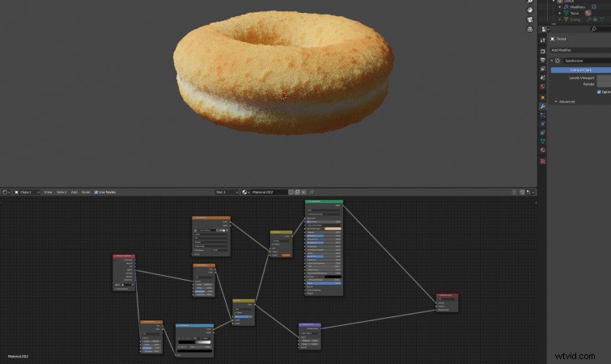Click the orange Color2 swatch on Overlay node
This screenshot has height=364, width=611.
pos(286,255)
